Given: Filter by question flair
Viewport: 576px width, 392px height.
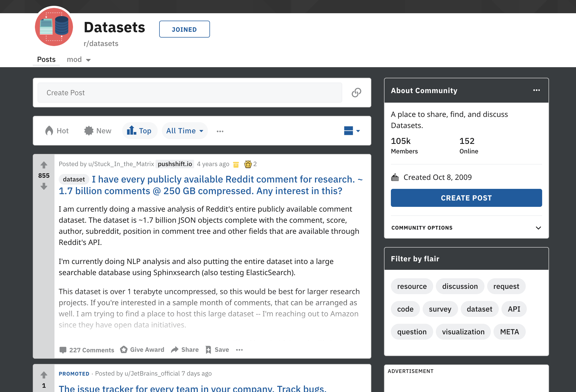Looking at the screenshot, I should (x=412, y=332).
